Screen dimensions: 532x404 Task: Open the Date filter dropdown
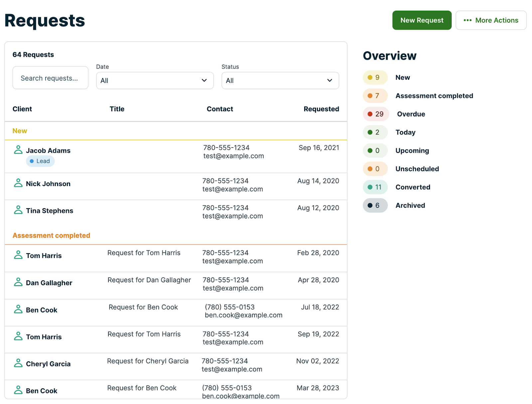point(155,81)
